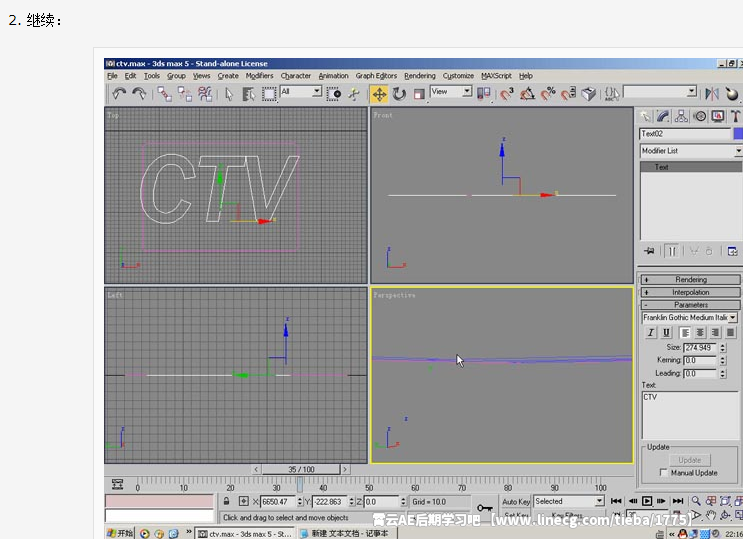
Task: Select the Select and Link tool
Action: click(x=164, y=94)
